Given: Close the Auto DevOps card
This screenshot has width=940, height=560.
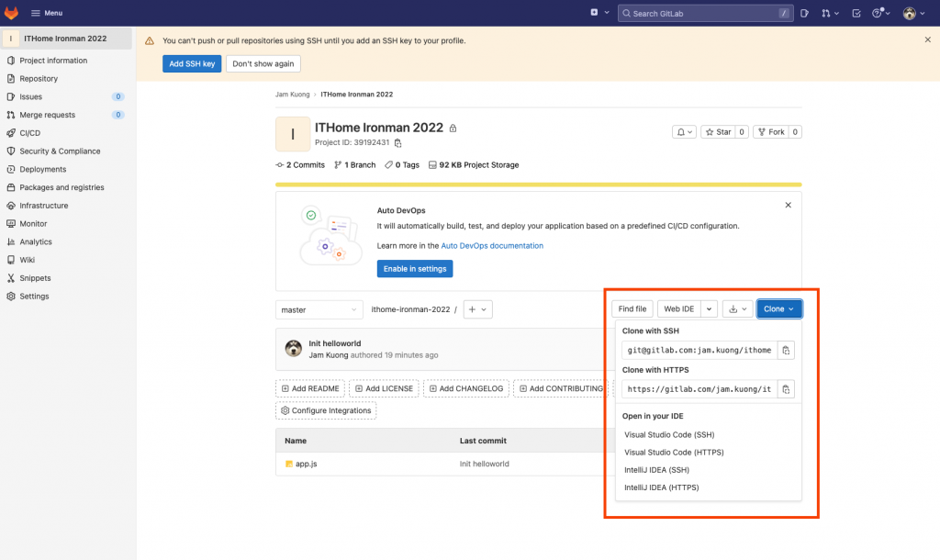Looking at the screenshot, I should click(789, 205).
